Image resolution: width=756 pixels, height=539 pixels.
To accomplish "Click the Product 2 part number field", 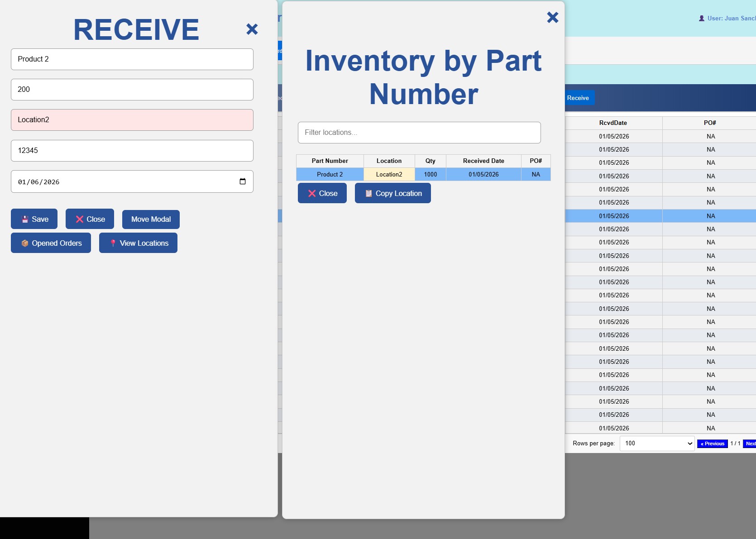I will [x=132, y=59].
